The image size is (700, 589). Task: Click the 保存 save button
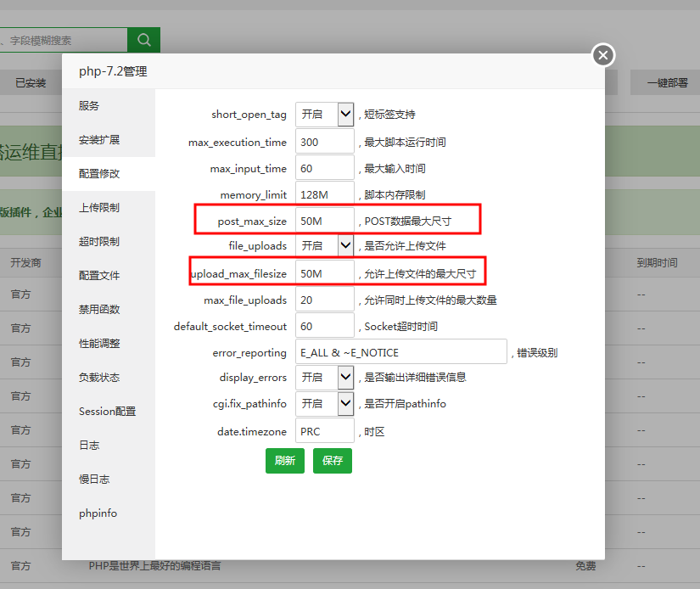pos(332,461)
